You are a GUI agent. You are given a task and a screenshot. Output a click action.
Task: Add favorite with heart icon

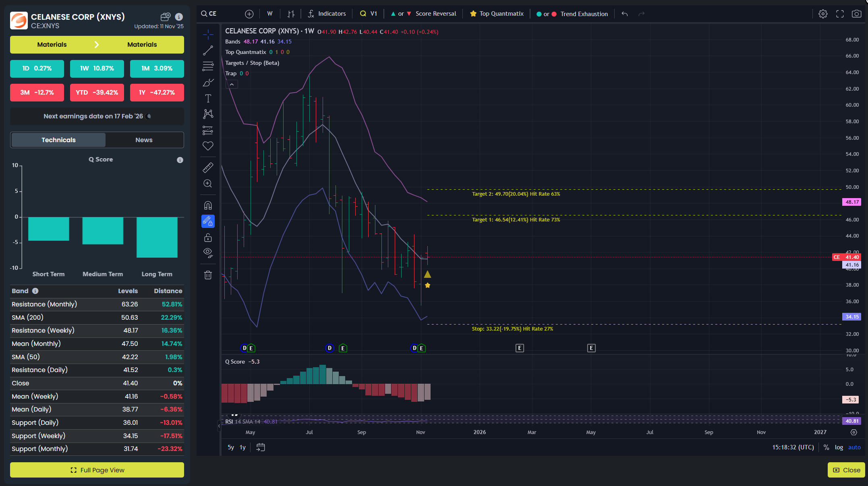pyautogui.click(x=208, y=146)
